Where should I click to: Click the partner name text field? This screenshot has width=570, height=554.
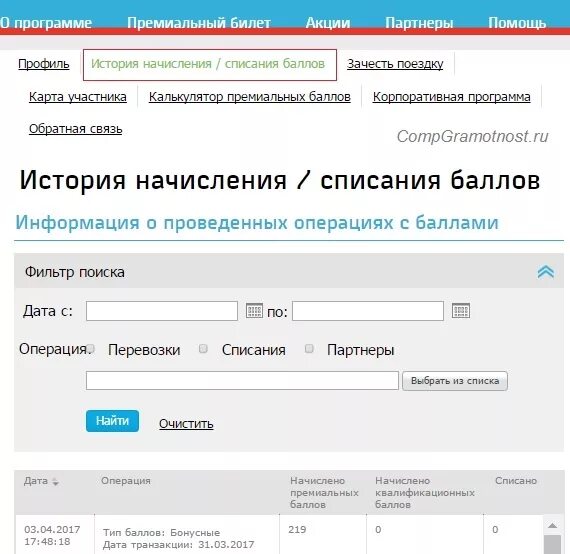[x=242, y=381]
